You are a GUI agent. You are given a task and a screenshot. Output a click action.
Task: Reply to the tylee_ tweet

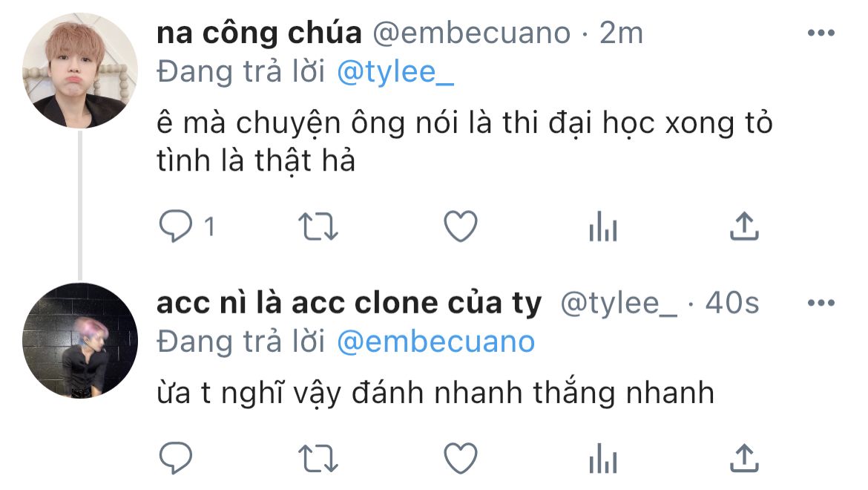click(x=176, y=458)
